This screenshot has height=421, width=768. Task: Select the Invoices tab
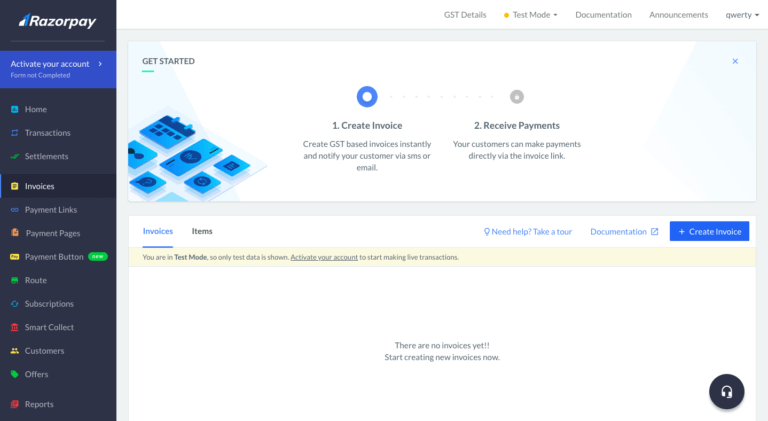158,231
